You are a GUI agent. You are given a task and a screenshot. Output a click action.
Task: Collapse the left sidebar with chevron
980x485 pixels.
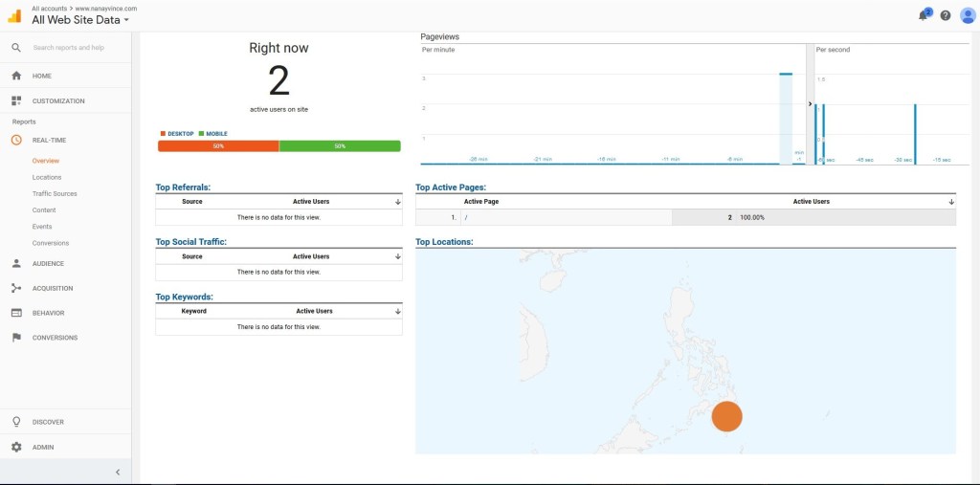[x=117, y=472]
